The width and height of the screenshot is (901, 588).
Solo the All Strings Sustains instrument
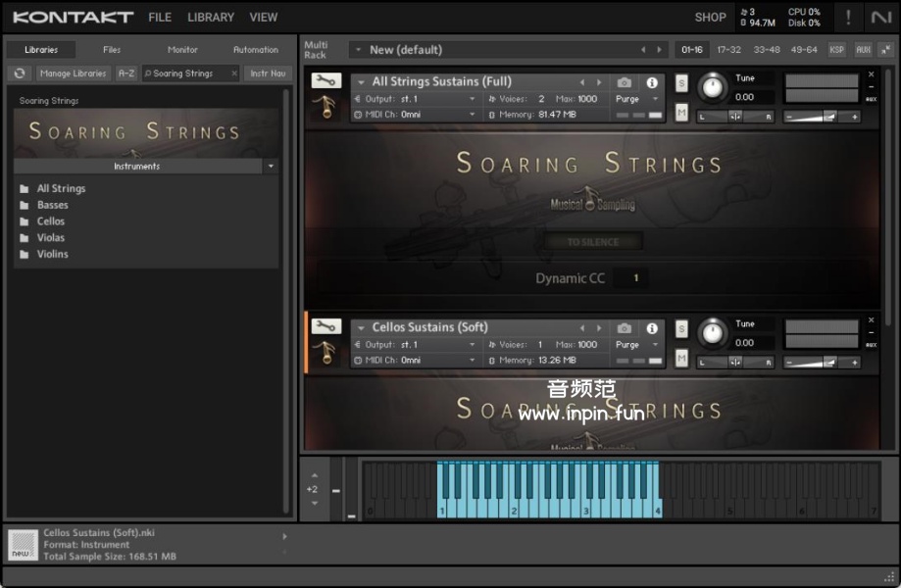click(681, 83)
